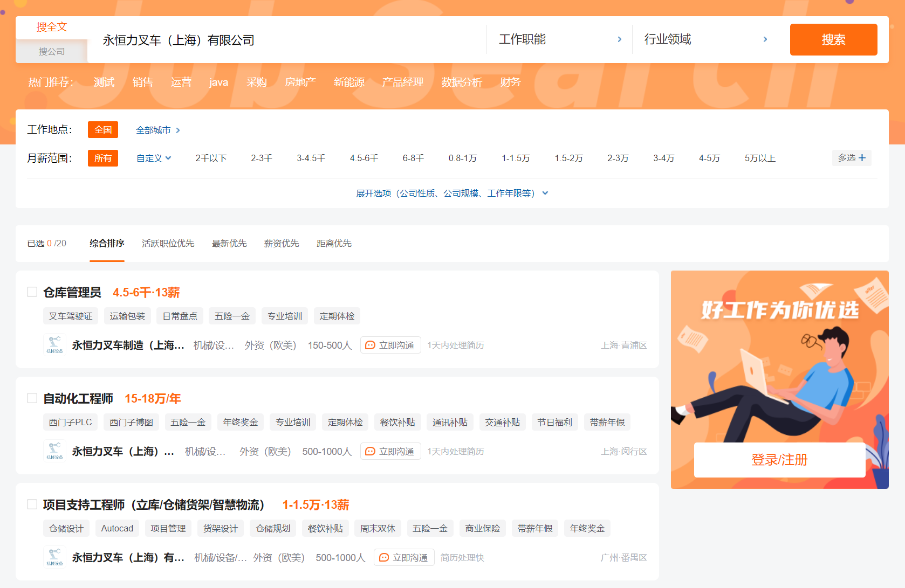Viewport: 905px width, 588px height.
Task: Select 5万以上 salary range
Action: 760,158
